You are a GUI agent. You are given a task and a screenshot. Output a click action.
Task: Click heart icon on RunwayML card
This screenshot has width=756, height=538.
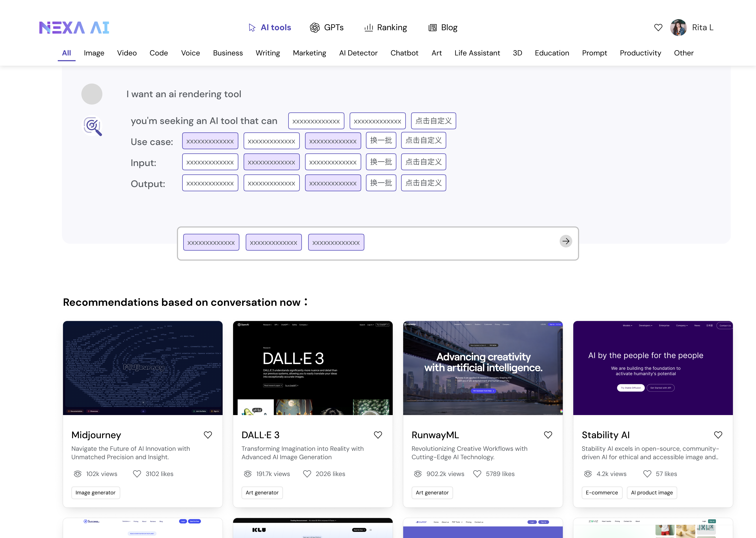pyautogui.click(x=548, y=435)
